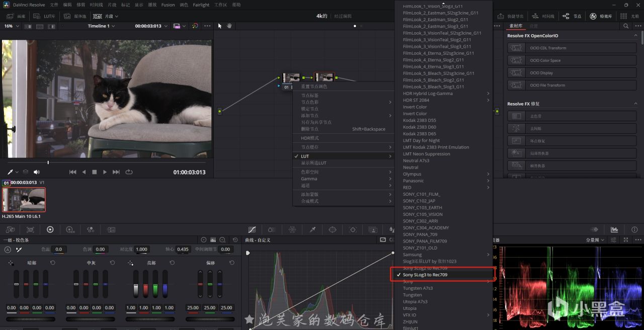Search the effects library with magnifier icon
Viewport: 644px width, 330px height.
(x=626, y=26)
